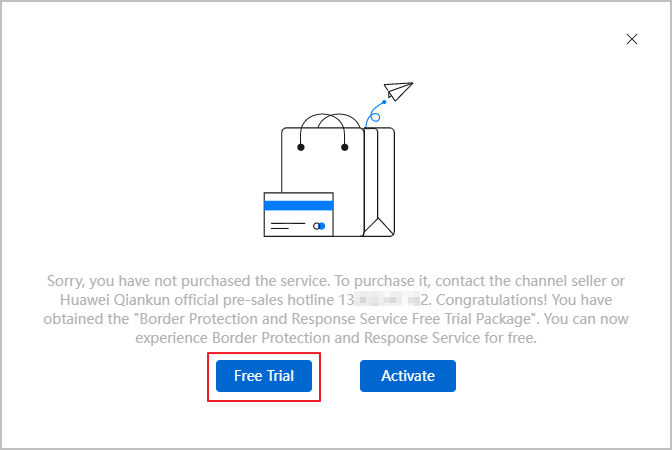
Task: Click the Activate button
Action: coord(408,376)
